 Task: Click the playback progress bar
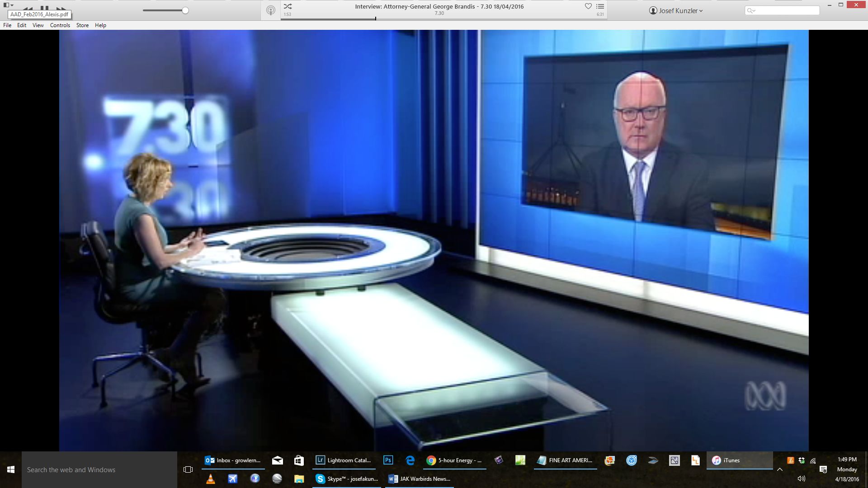click(443, 19)
